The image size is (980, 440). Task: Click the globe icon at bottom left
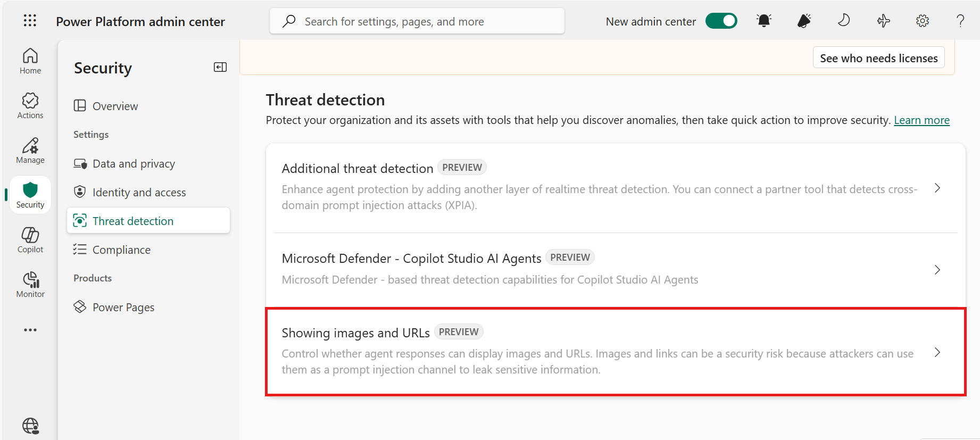point(30,426)
